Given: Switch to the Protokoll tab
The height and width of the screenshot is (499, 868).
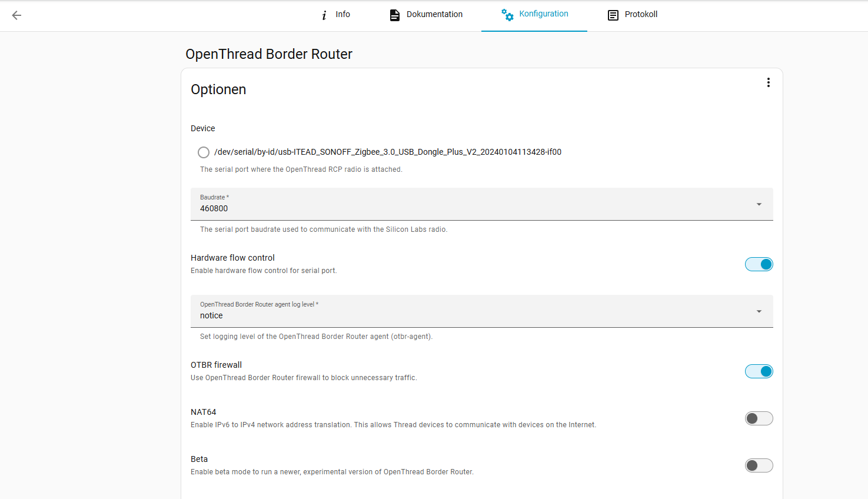Looking at the screenshot, I should tap(633, 15).
